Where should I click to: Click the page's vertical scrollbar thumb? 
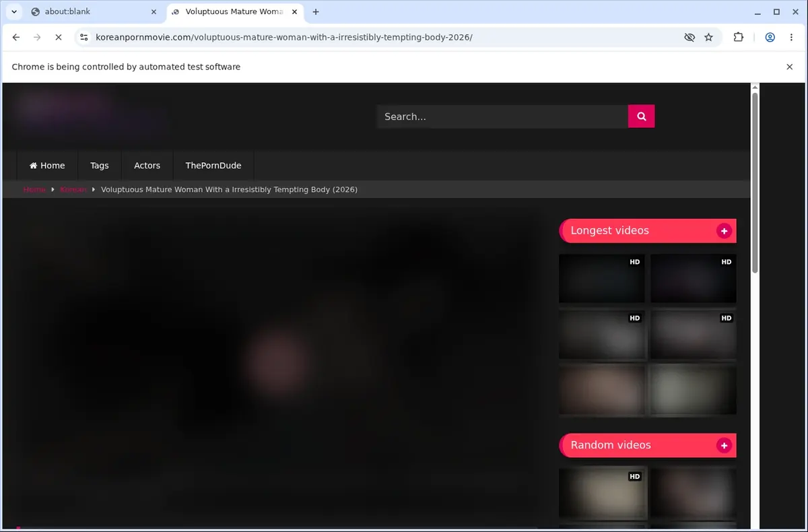tap(755, 182)
